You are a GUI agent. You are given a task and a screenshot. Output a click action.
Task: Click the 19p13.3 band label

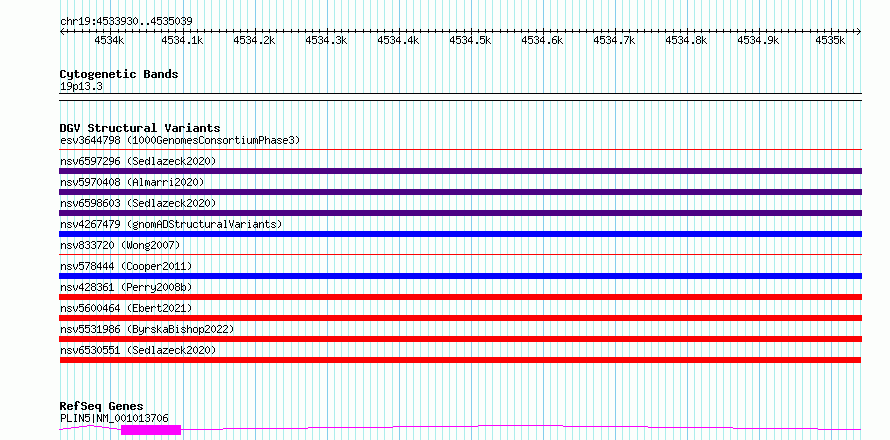(81, 87)
